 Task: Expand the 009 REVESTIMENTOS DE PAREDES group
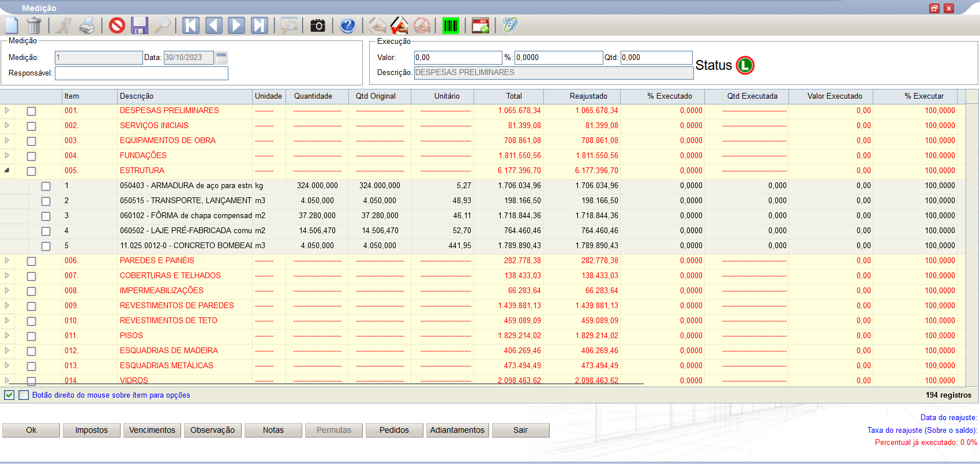(x=7, y=305)
